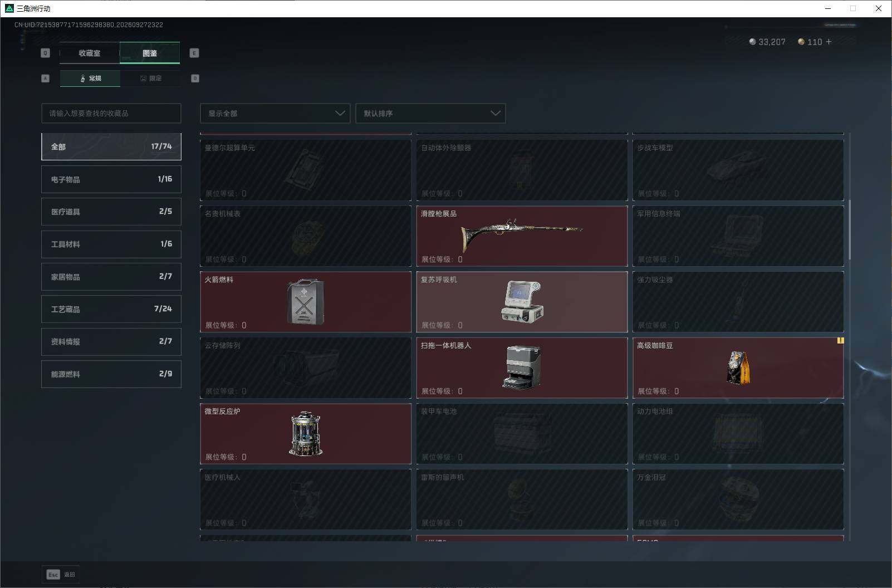Click the yellow marker on 高级咖啡豆 card

point(840,340)
